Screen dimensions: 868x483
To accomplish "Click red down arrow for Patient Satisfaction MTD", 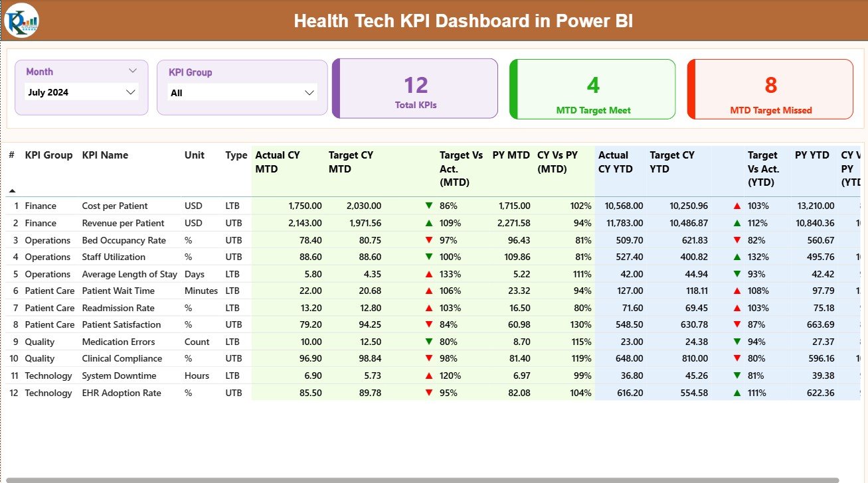I will [x=429, y=324].
